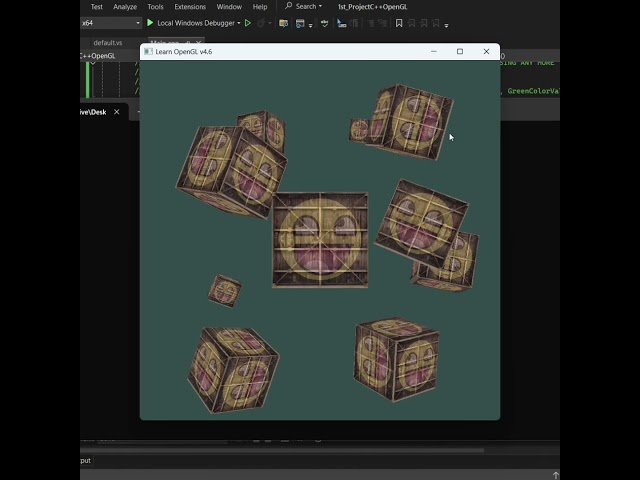Click the clear bookmarks icon

click(x=436, y=23)
